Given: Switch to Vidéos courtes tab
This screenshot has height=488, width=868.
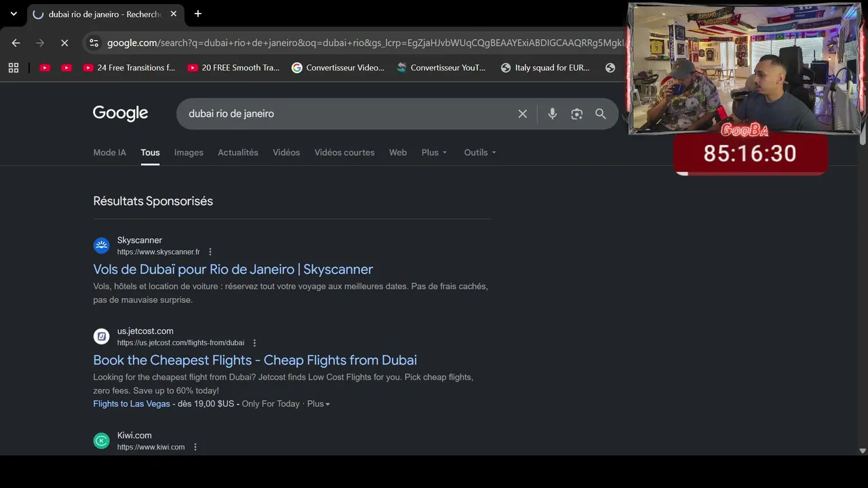Looking at the screenshot, I should coord(344,152).
